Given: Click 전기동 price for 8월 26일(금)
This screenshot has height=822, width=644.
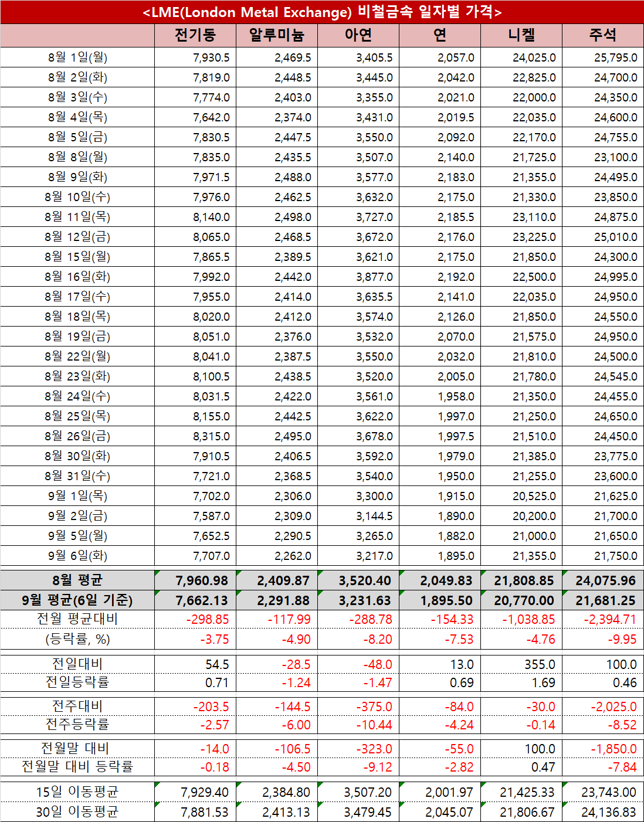Looking at the screenshot, I should [x=211, y=436].
